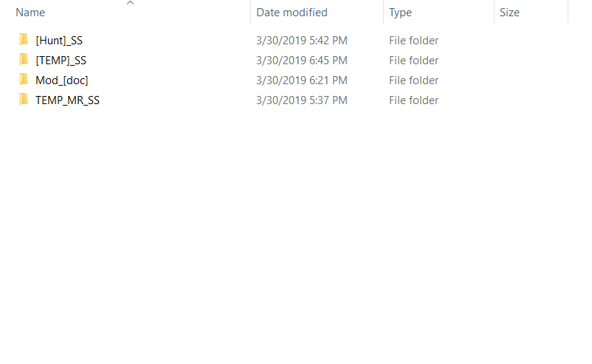Sort by the Size column header

pos(509,13)
